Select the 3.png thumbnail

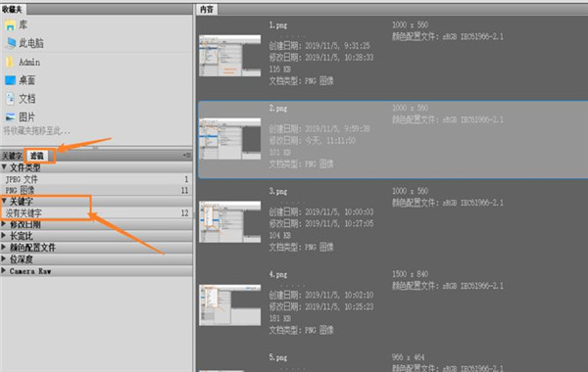[x=230, y=222]
